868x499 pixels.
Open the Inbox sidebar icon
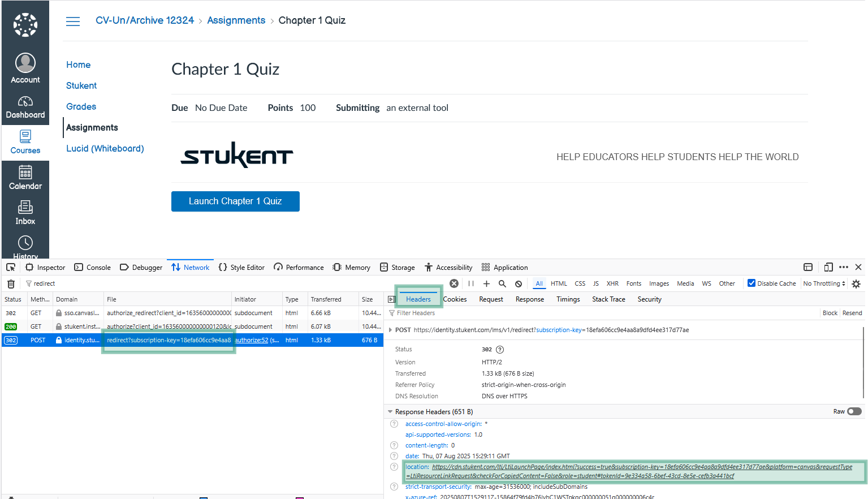[25, 213]
